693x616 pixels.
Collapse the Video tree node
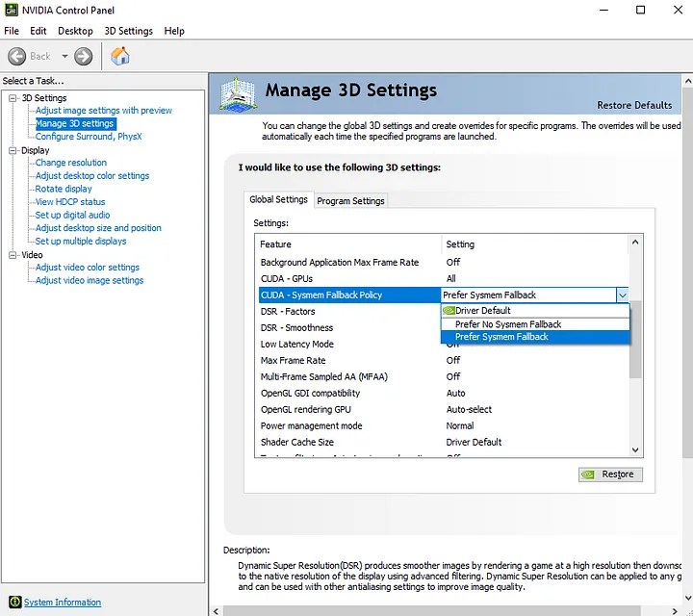click(13, 255)
